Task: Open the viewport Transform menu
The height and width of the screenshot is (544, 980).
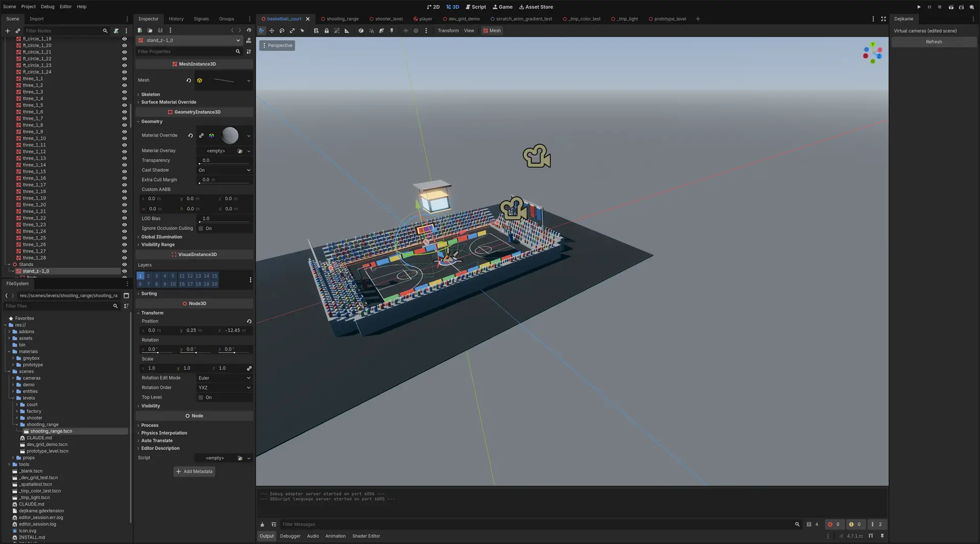Action: click(448, 31)
